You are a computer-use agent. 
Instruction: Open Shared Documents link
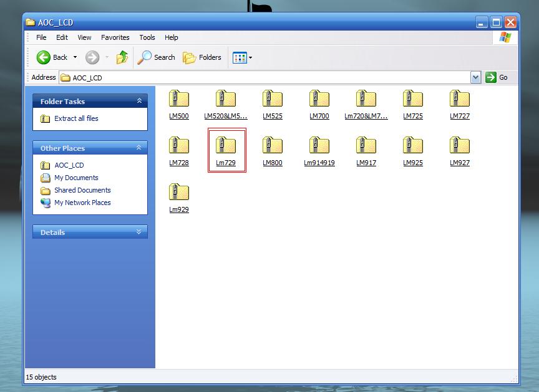82,190
